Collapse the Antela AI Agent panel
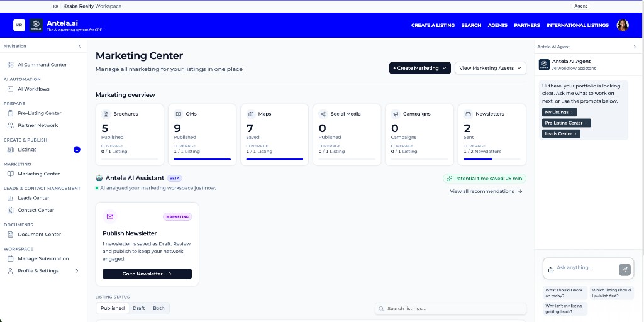Image resolution: width=644 pixels, height=322 pixels. point(635,47)
